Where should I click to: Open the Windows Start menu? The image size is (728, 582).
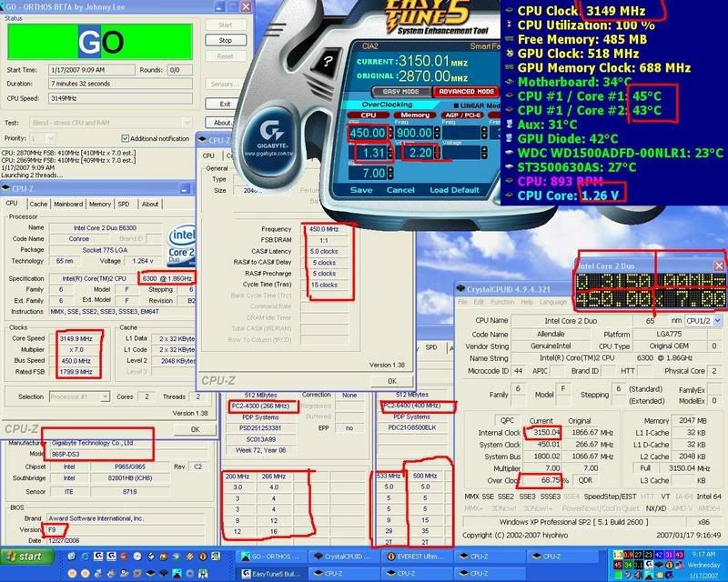pyautogui.click(x=28, y=557)
